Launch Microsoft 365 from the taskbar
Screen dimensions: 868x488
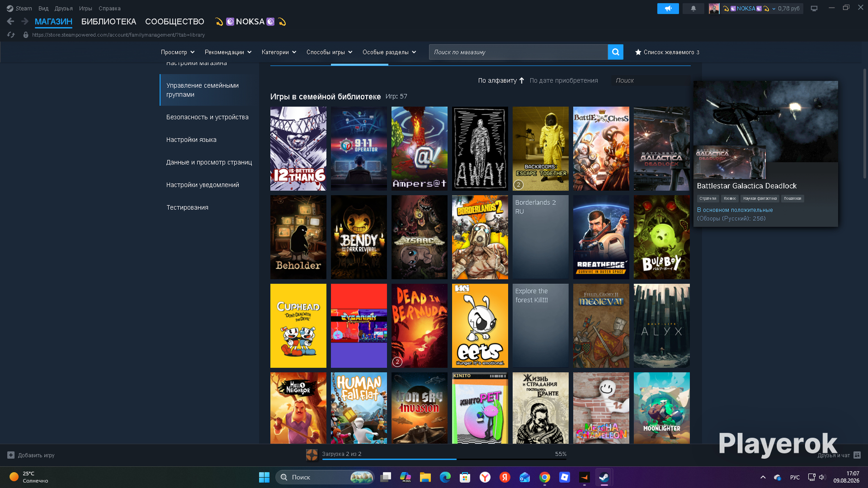pyautogui.click(x=406, y=477)
